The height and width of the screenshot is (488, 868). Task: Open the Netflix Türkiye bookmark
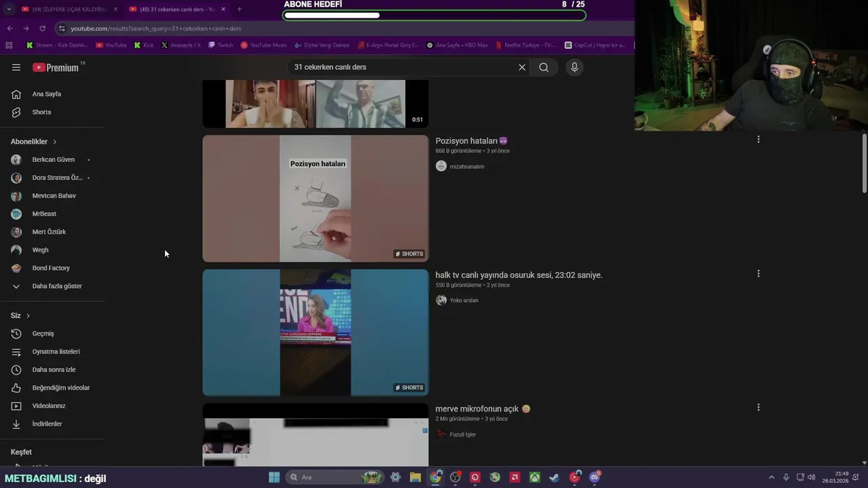click(x=526, y=45)
